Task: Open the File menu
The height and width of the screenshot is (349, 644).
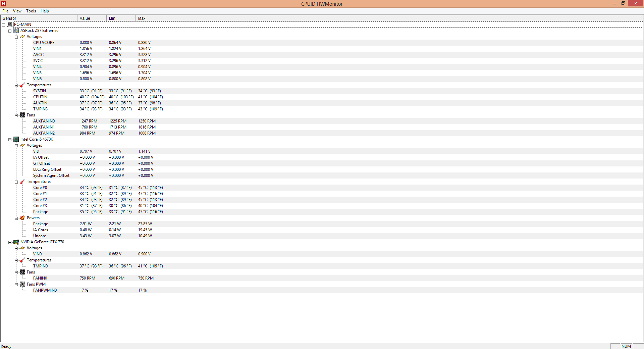Action: 5,11
